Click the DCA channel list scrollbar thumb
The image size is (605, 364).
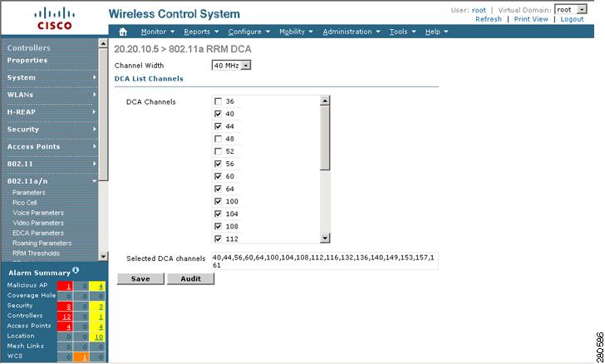pyautogui.click(x=325, y=138)
